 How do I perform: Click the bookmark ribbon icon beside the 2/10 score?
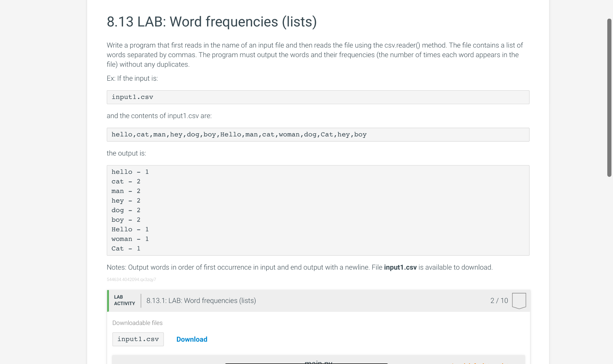(x=519, y=300)
